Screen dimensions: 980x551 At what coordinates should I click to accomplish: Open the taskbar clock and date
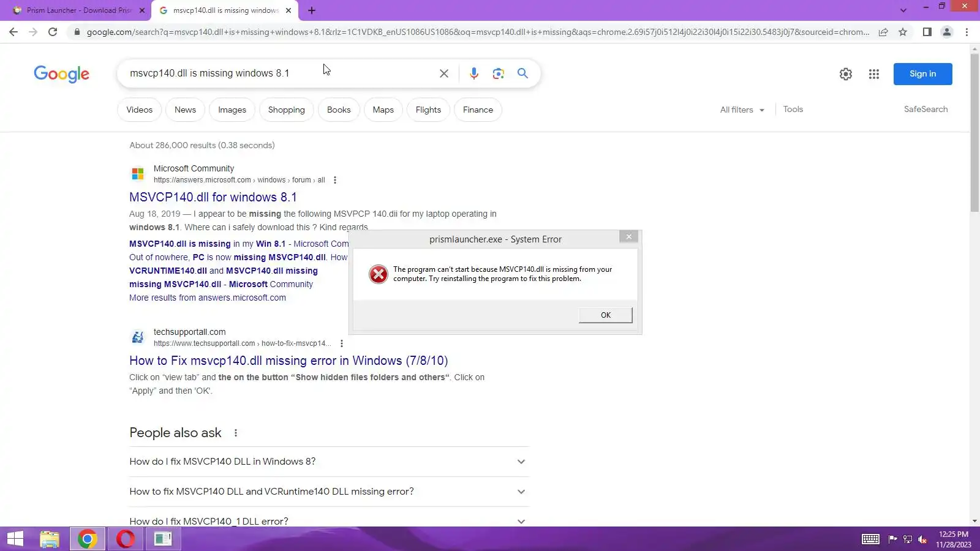coord(954,539)
